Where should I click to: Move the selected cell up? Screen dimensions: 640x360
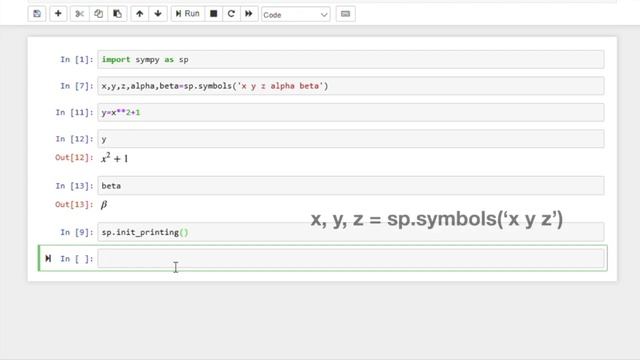(x=140, y=14)
